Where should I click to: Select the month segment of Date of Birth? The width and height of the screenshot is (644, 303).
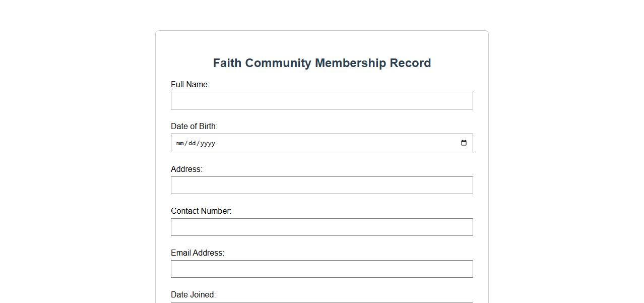click(180, 144)
